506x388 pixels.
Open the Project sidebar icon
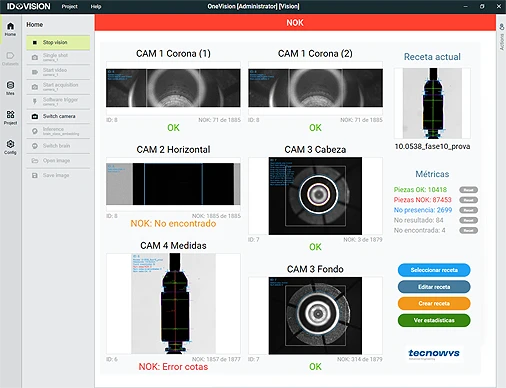10,117
